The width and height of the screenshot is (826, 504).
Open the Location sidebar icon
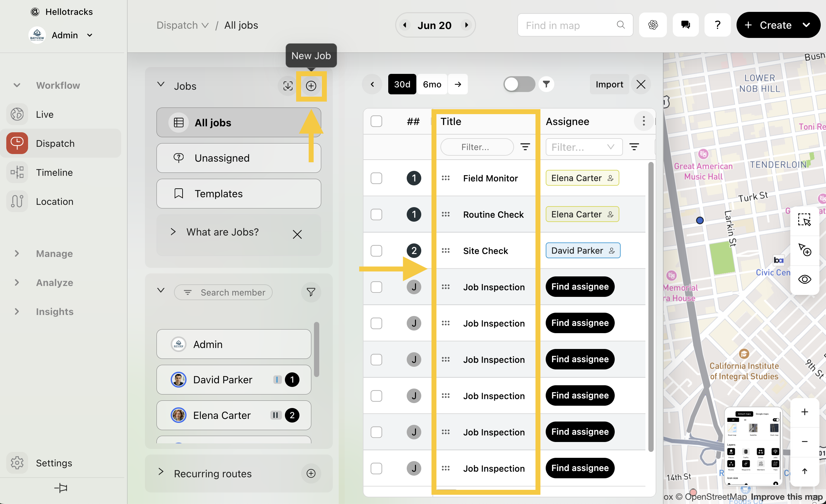coord(17,201)
